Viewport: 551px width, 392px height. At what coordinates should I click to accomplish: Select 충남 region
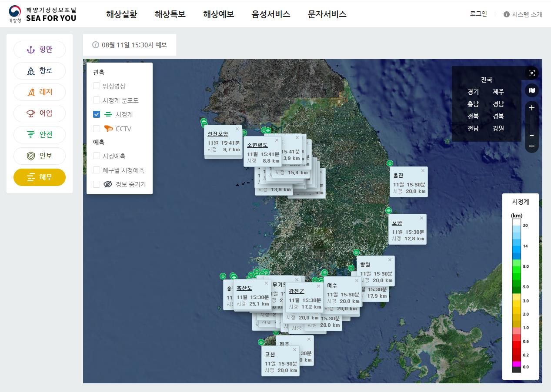pos(473,104)
